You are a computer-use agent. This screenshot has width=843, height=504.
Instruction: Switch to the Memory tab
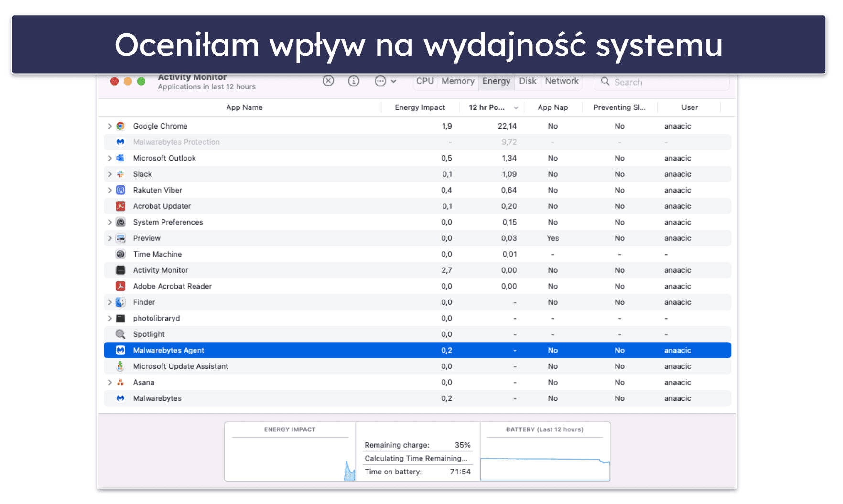click(x=458, y=81)
